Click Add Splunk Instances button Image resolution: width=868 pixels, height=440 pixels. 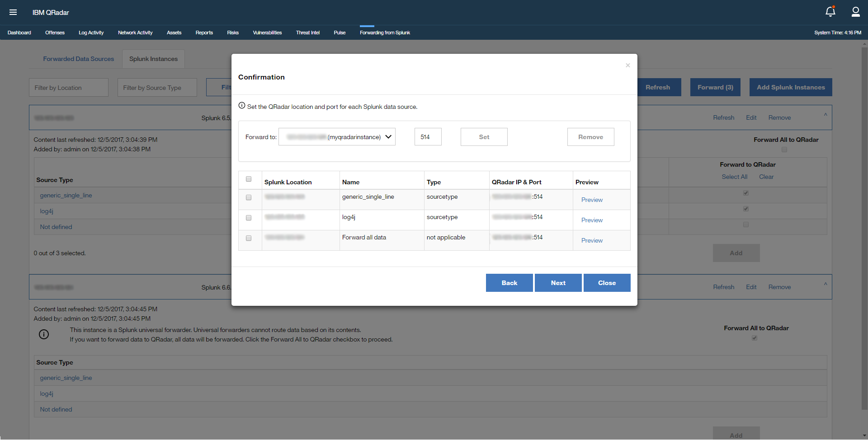click(x=791, y=87)
